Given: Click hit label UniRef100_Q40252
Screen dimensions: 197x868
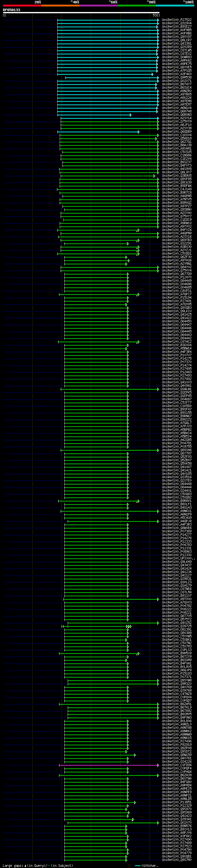Looking at the screenshot, I should 176,623.
